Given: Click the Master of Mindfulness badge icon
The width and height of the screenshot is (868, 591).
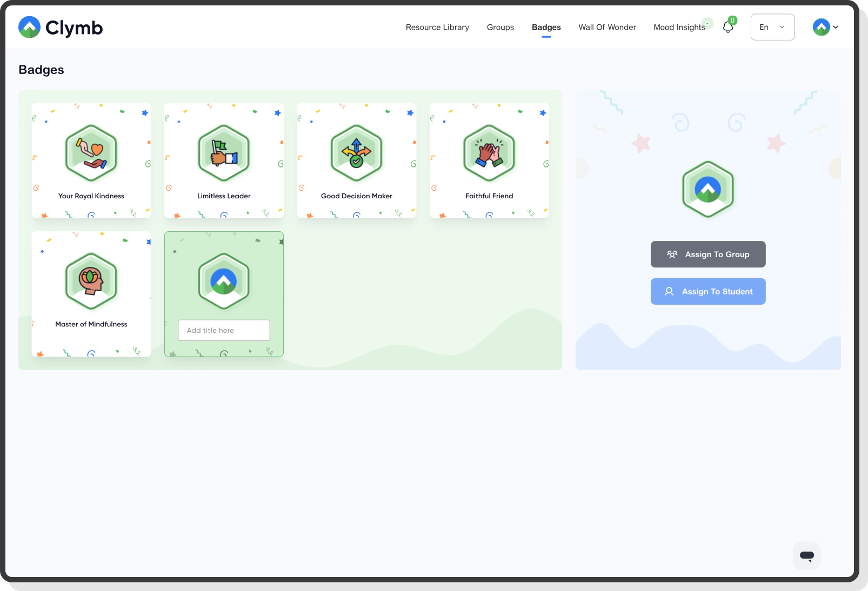Looking at the screenshot, I should pyautogui.click(x=91, y=281).
